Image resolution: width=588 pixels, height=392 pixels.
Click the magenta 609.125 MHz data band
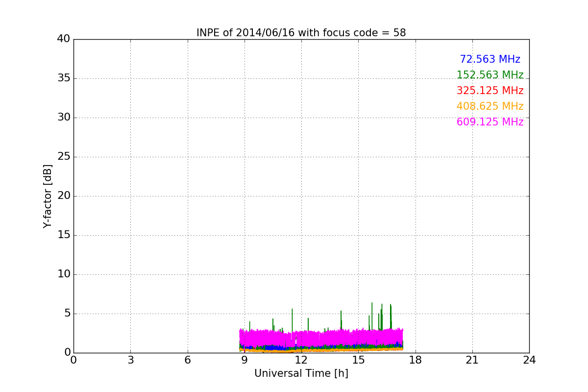321,338
